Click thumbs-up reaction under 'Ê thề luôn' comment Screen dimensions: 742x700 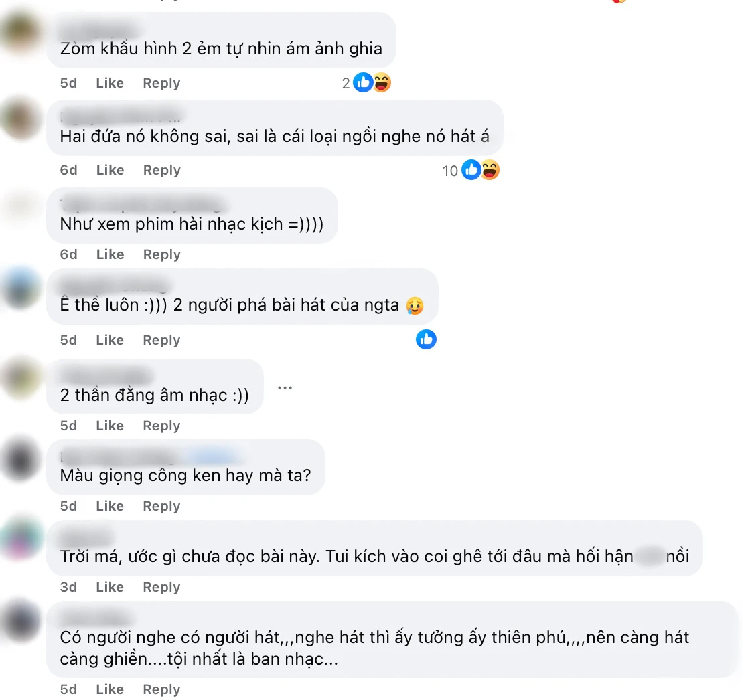[426, 339]
